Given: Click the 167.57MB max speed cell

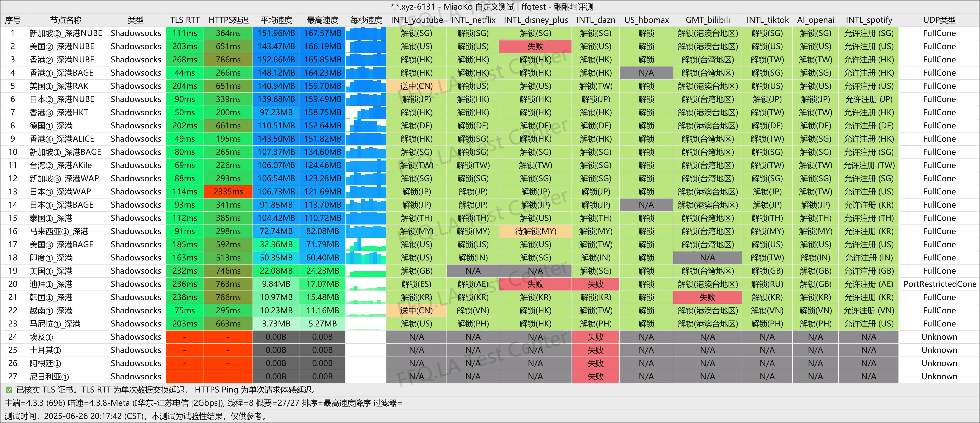Looking at the screenshot, I should [x=323, y=33].
